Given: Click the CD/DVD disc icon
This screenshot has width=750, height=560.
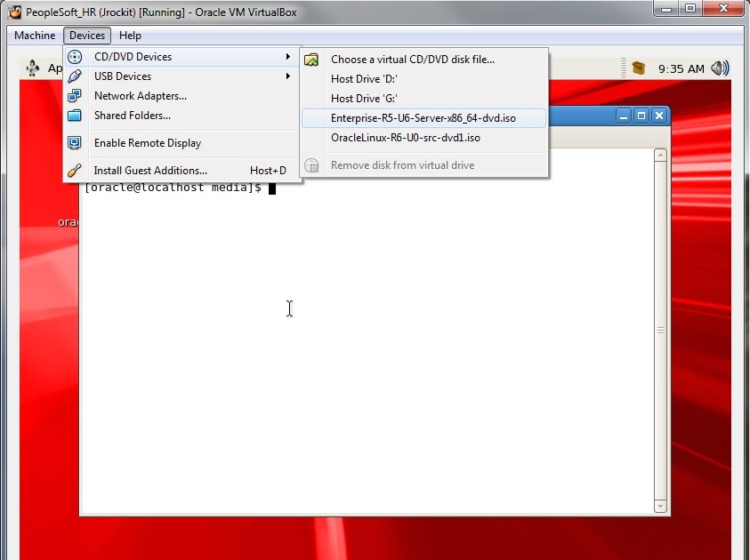Looking at the screenshot, I should coord(75,57).
